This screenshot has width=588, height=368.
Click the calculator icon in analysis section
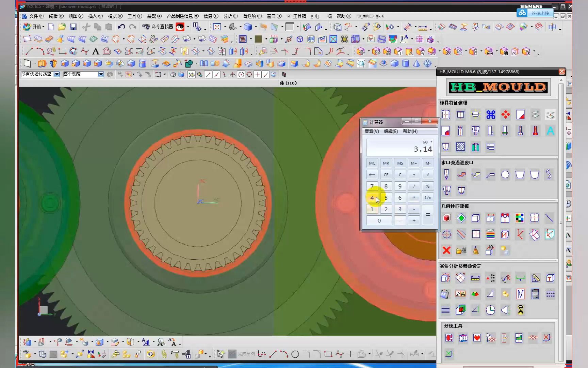(x=535, y=294)
